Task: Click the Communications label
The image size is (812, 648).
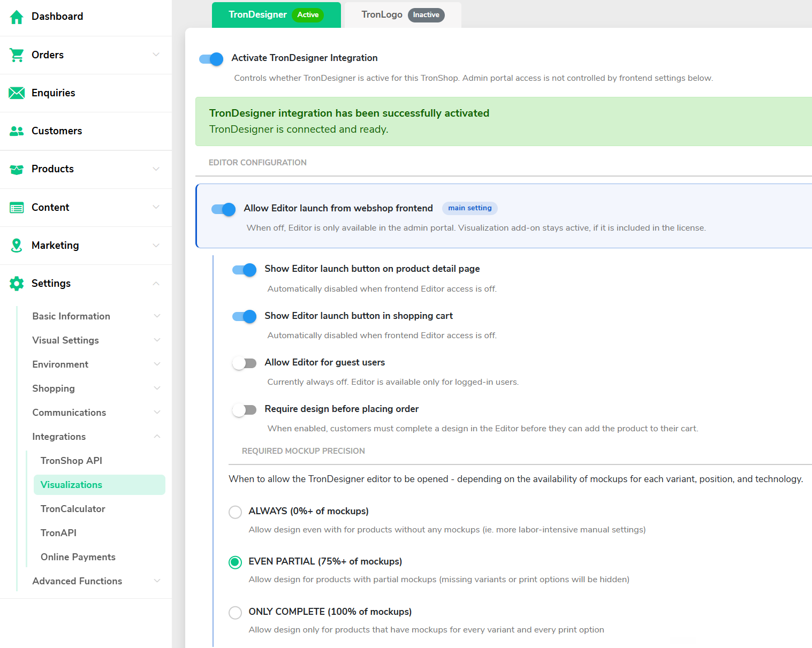Action: (x=69, y=413)
